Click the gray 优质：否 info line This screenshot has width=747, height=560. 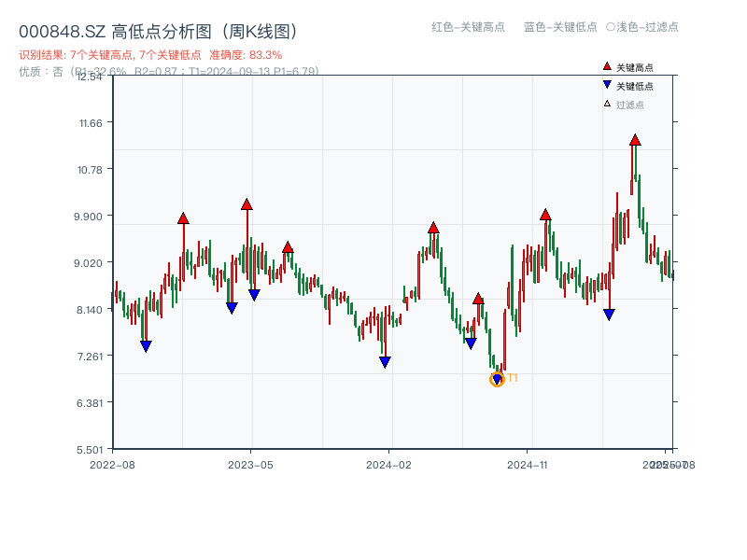169,72
